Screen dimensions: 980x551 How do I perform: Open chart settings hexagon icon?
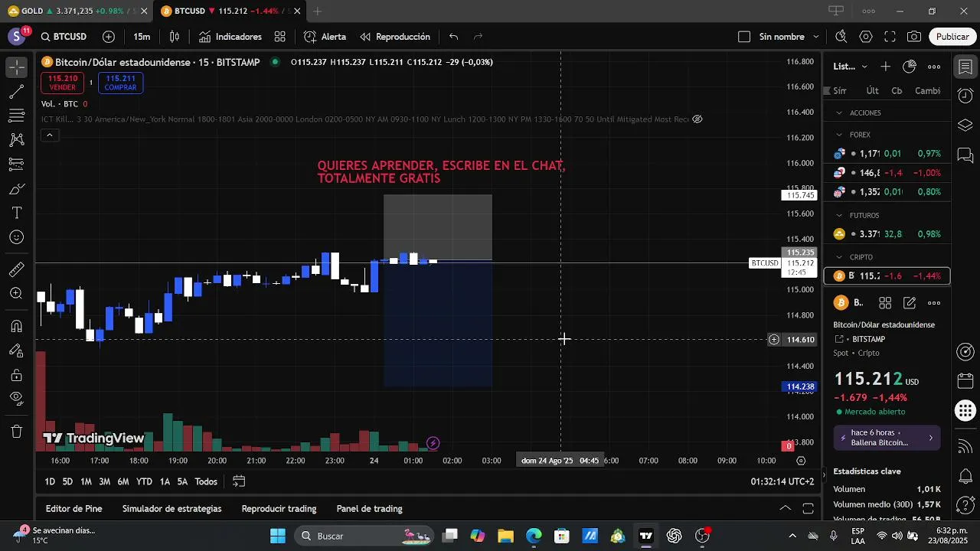tap(866, 37)
